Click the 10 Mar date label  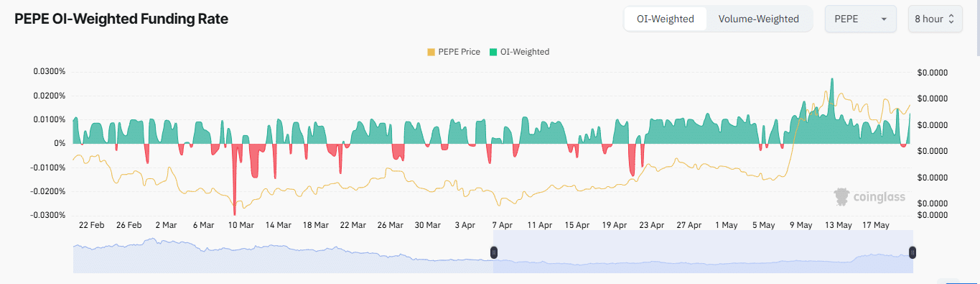pos(241,225)
